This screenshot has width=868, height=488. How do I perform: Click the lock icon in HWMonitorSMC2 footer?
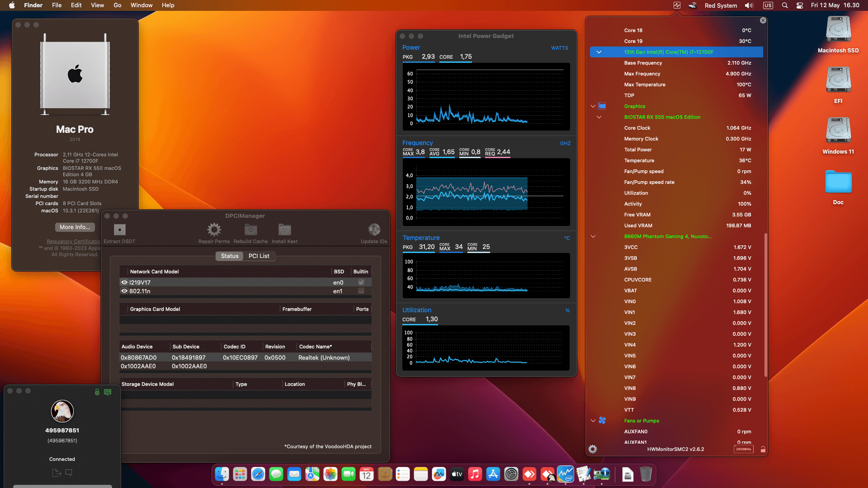[x=763, y=449]
